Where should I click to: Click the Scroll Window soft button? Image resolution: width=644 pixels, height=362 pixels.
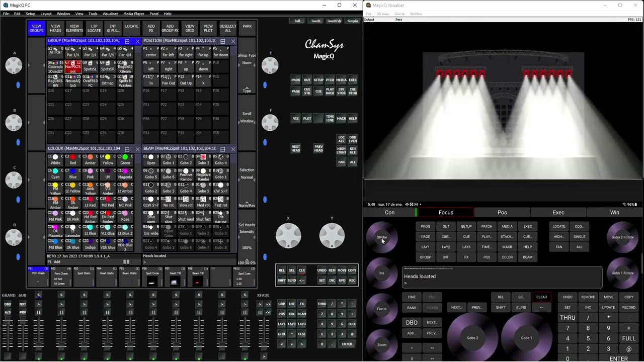pos(247,117)
